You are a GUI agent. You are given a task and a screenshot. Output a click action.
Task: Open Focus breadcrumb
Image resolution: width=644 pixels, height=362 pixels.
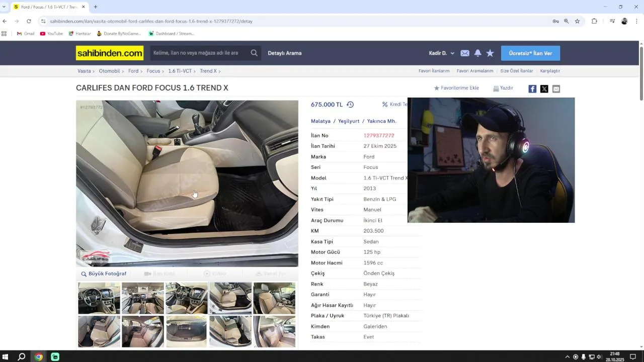153,71
